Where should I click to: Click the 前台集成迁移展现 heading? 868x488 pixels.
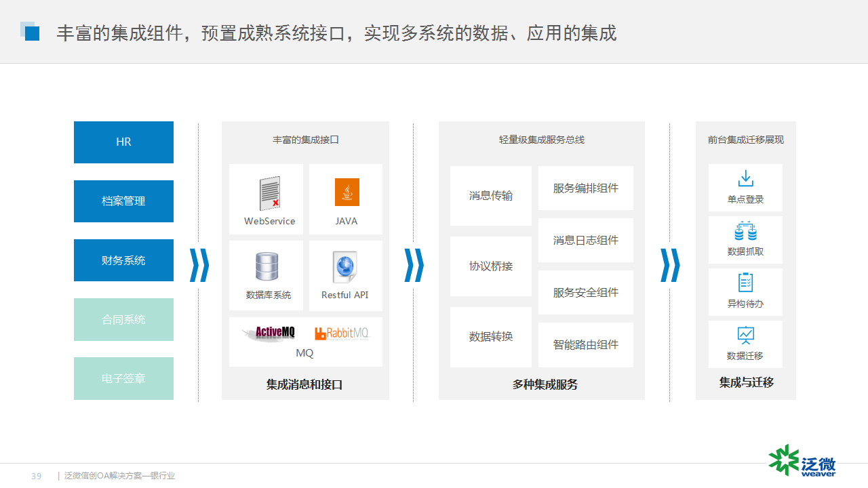pyautogui.click(x=746, y=140)
